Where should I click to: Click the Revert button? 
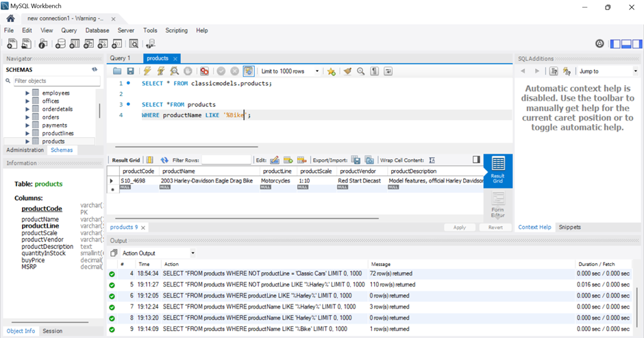click(495, 228)
